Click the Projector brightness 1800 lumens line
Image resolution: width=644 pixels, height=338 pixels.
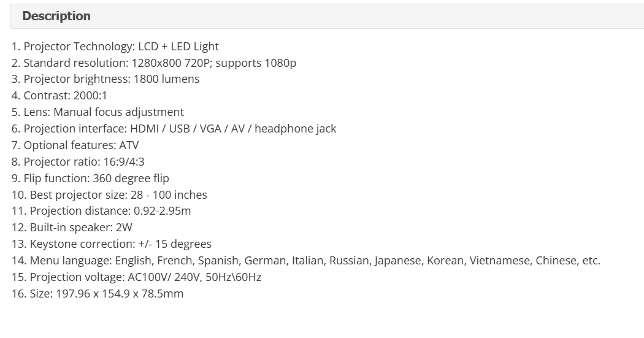[105, 79]
